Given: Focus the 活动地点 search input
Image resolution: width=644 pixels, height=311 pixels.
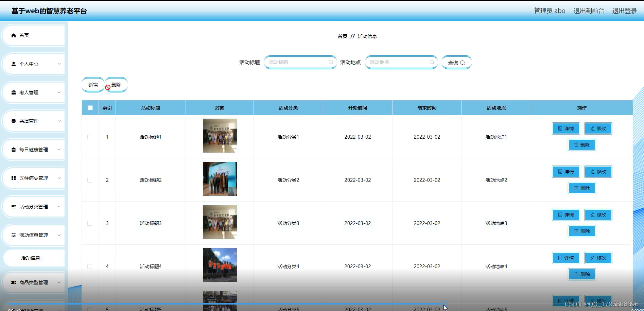Looking at the screenshot, I should [401, 62].
